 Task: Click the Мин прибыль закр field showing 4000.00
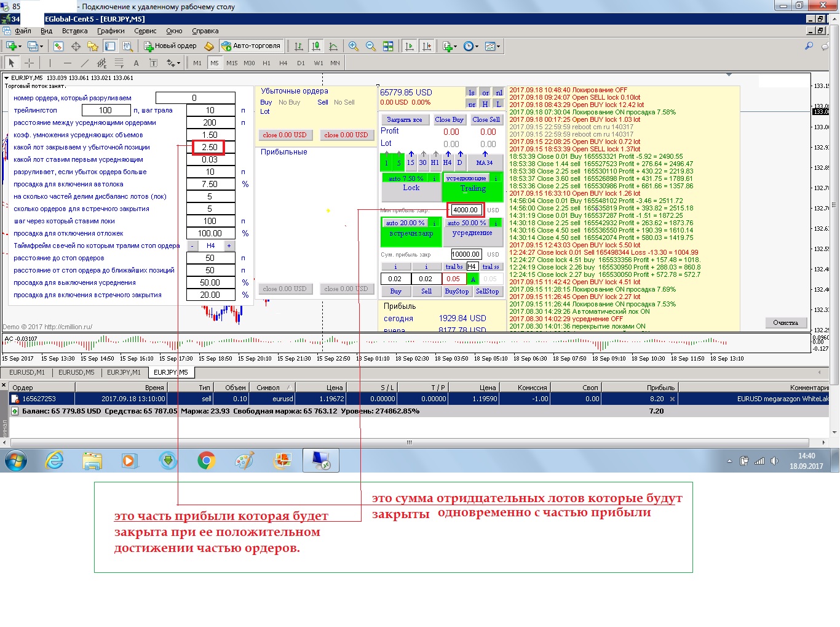(466, 210)
